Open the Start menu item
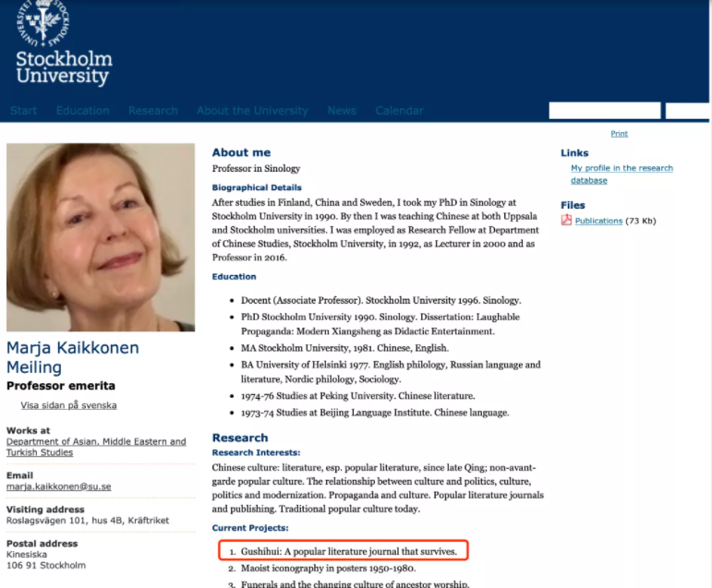This screenshot has width=712, height=588. tap(24, 111)
